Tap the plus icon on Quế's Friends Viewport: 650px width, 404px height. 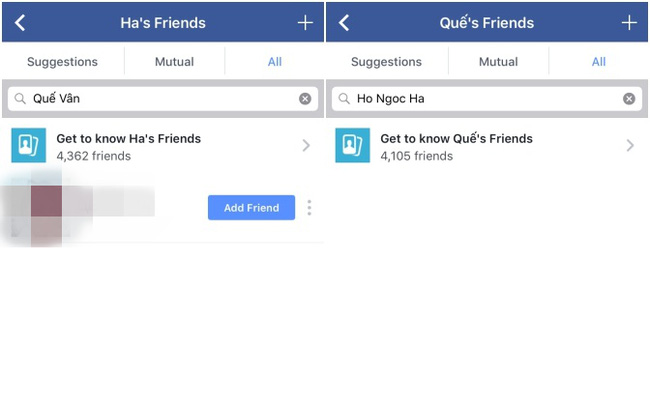click(x=629, y=23)
